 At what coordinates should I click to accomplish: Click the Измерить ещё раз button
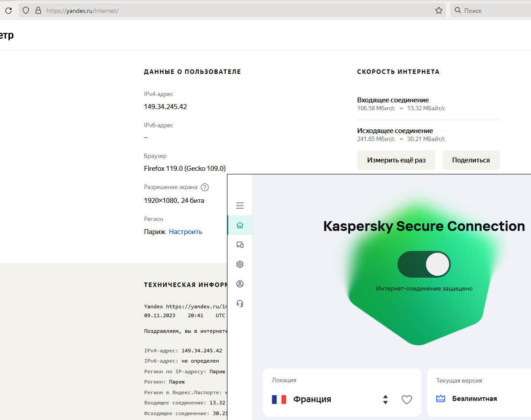click(396, 160)
